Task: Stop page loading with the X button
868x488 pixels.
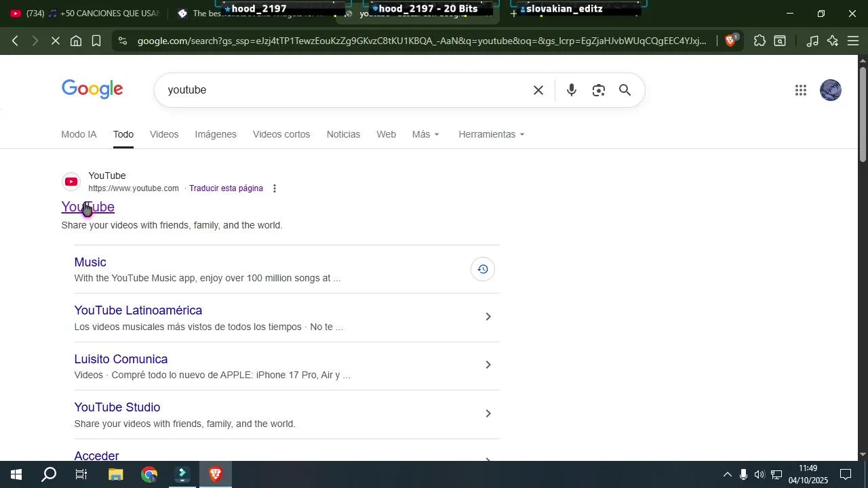Action: tap(56, 41)
